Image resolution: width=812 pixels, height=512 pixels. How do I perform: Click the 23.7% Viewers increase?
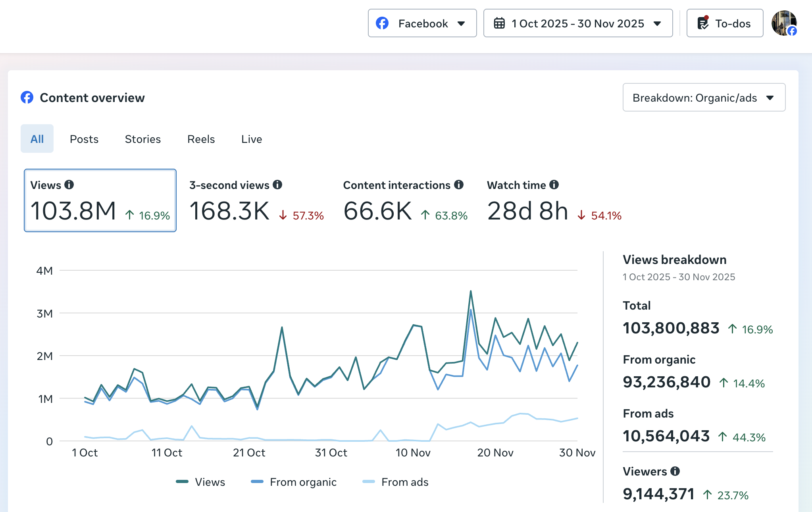tap(726, 495)
